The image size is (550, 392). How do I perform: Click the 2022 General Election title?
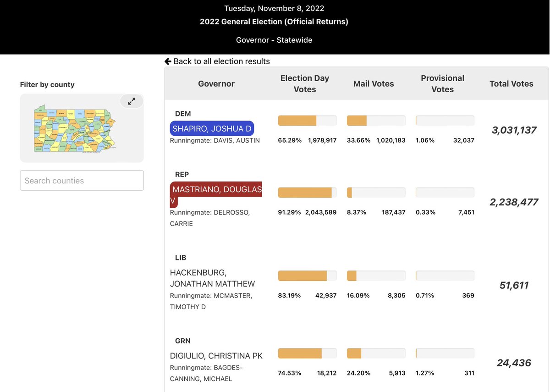[x=274, y=22]
